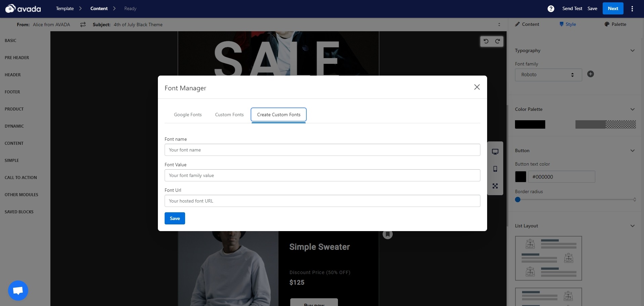
Task: Open the three-dot more options menu
Action: tap(632, 9)
